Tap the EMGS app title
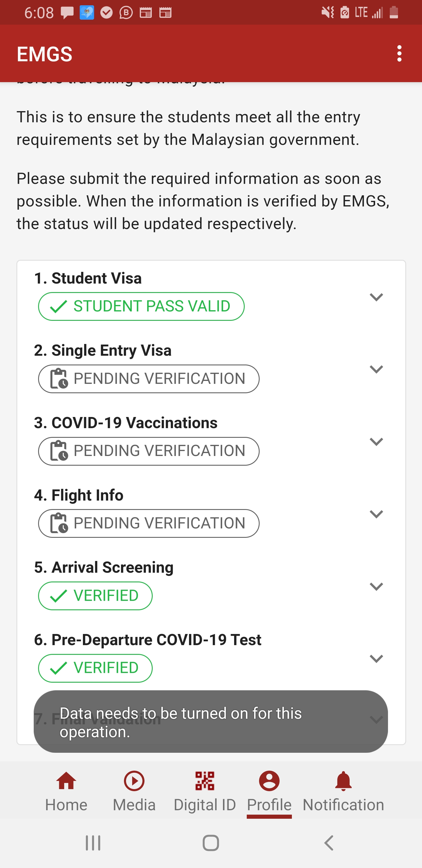Image resolution: width=422 pixels, height=868 pixels. (45, 54)
